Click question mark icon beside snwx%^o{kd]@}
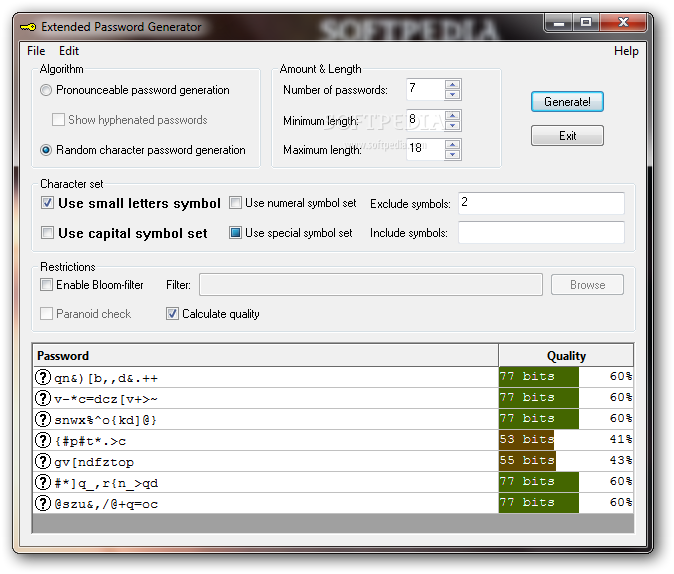Viewport: 674px width, 574px height. pyautogui.click(x=43, y=419)
